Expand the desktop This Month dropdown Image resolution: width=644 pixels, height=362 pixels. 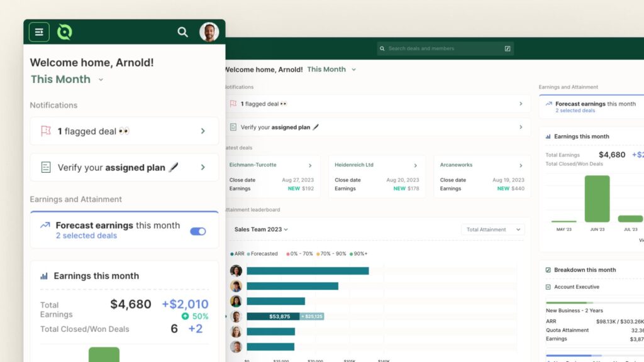(x=353, y=70)
